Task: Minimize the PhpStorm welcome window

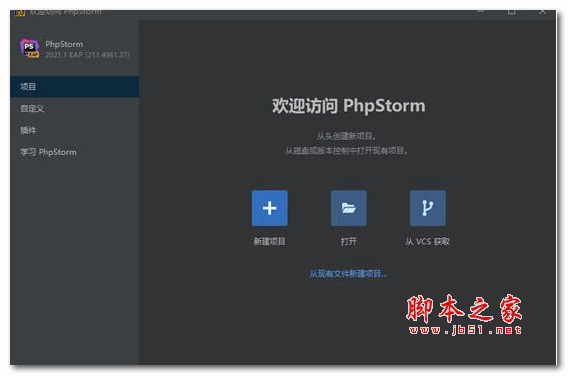Action: coord(481,12)
